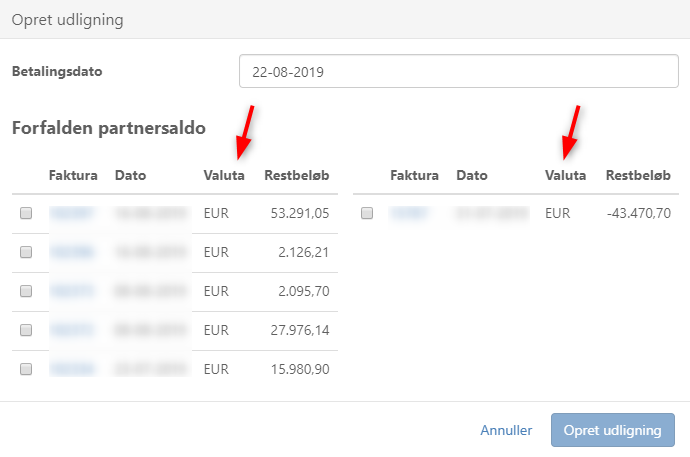This screenshot has height=457, width=690.
Task: Click the left table's Valuta column header
Action: pos(223,175)
